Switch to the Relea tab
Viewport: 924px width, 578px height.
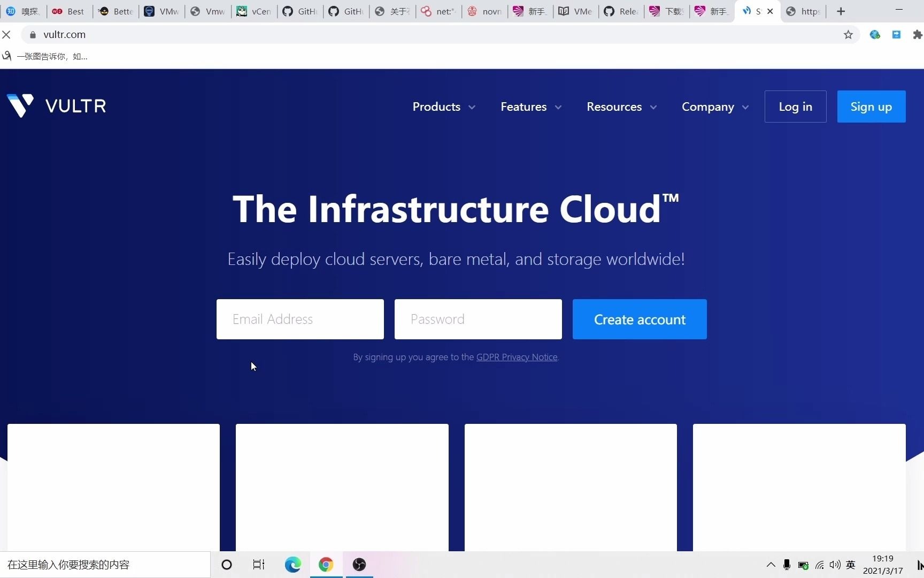pyautogui.click(x=622, y=11)
